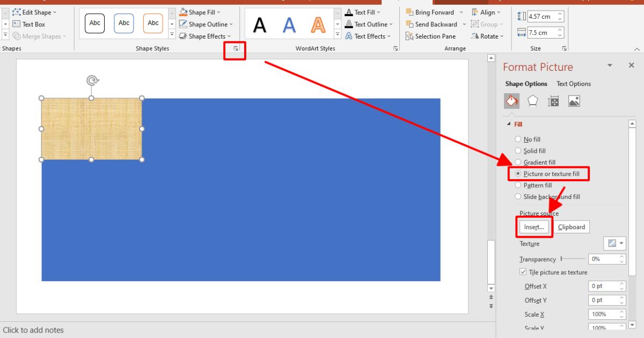
Task: Select the Solid fill radio button
Action: pos(518,151)
